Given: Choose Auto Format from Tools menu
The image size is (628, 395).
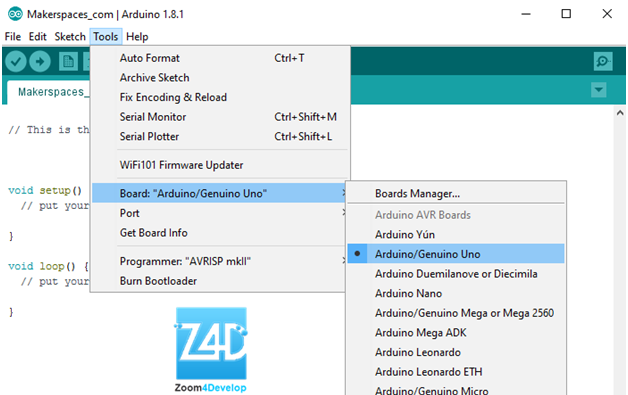Looking at the screenshot, I should pos(220,58).
